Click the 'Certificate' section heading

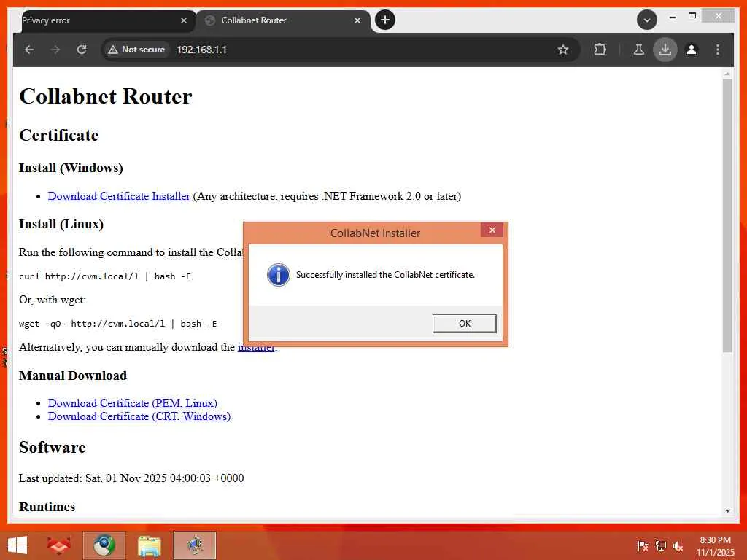(58, 135)
